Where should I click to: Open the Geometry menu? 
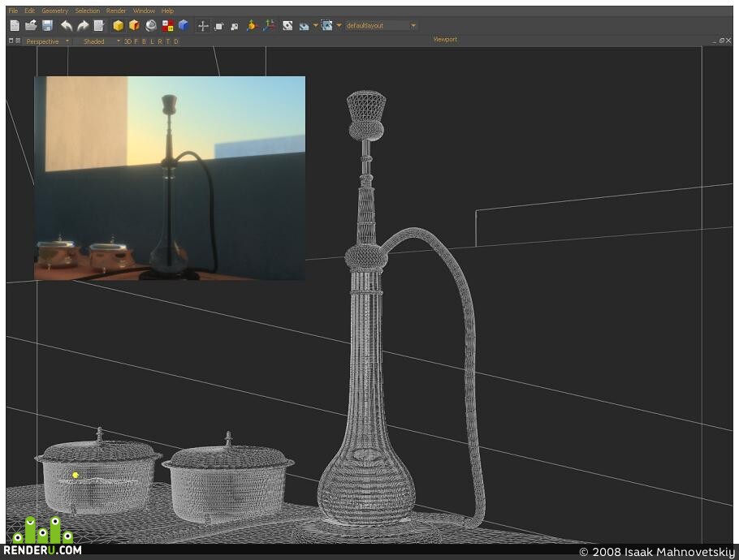(x=54, y=11)
